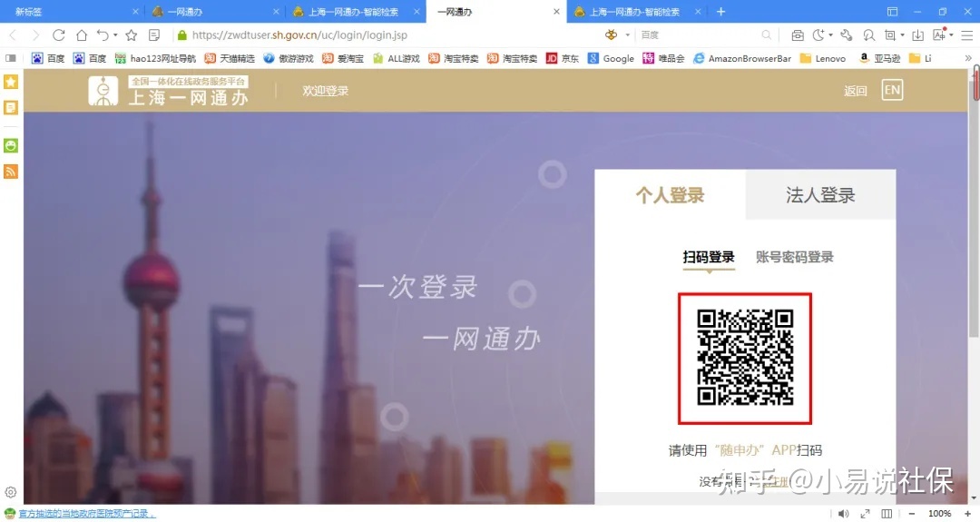Open the 亚马逊 bookmark
980x522 pixels.
pos(879,58)
